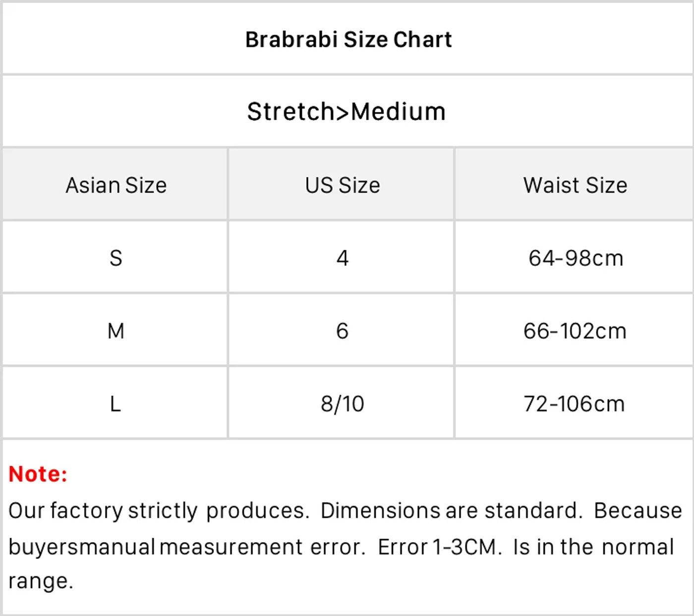Click the 64-98cm waist value
This screenshot has height=616, width=694.
coord(576,258)
